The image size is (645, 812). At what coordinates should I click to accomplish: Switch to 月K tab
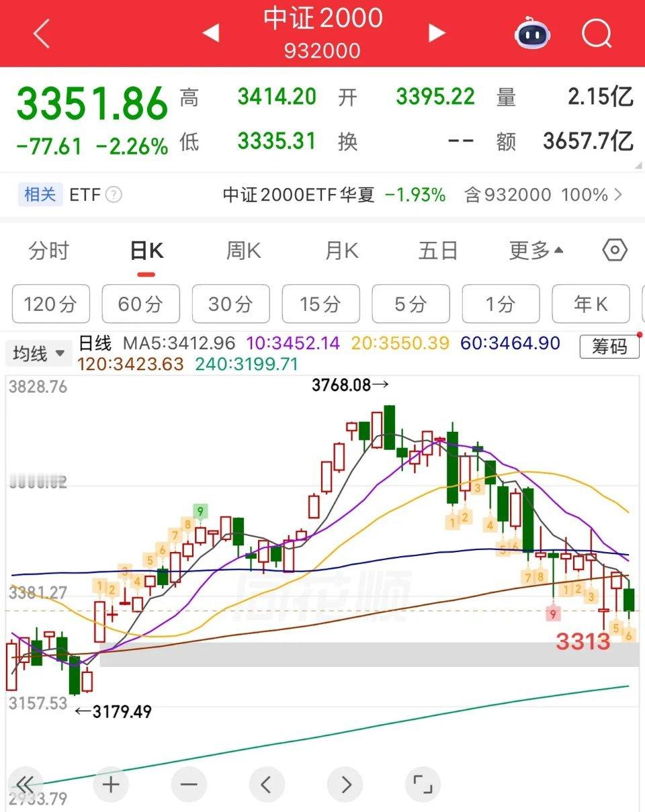[341, 251]
